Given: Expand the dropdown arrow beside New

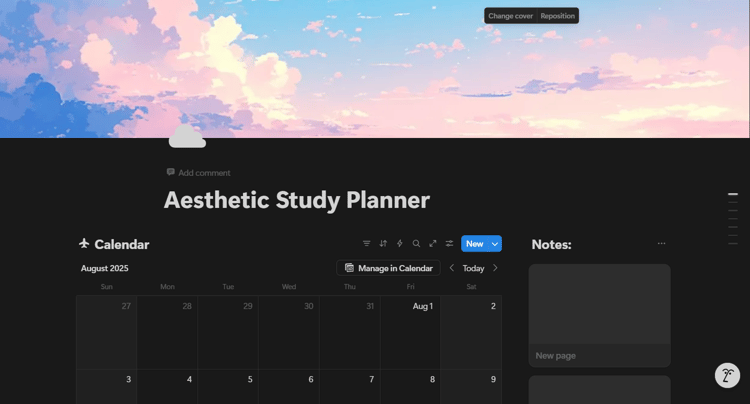Looking at the screenshot, I should pos(495,243).
